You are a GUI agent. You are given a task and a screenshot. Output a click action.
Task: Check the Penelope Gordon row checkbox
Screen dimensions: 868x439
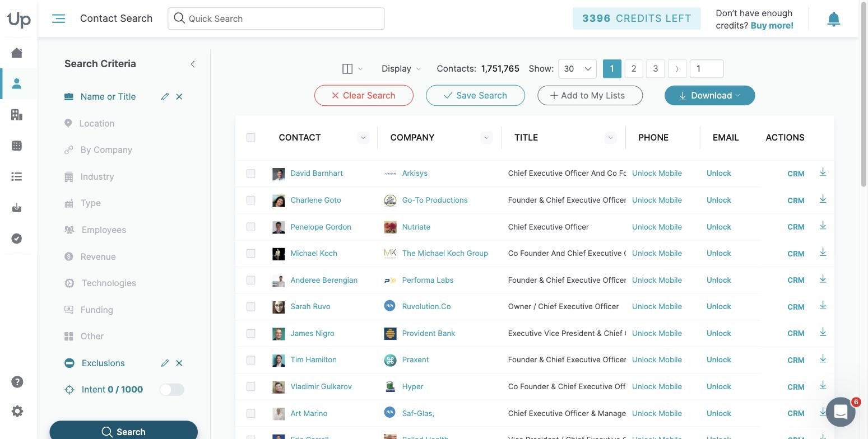(x=250, y=227)
